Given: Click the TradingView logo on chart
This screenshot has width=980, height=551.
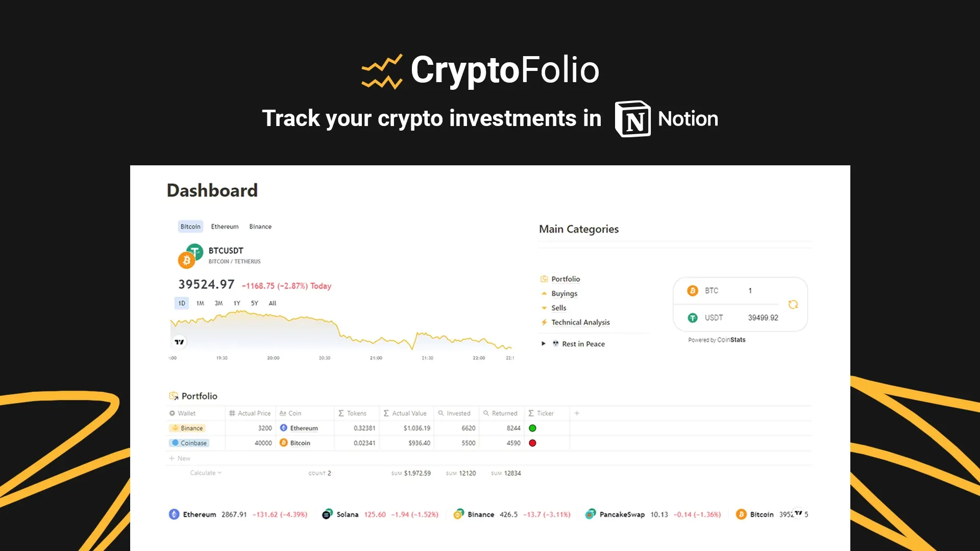Looking at the screenshot, I should pos(179,342).
